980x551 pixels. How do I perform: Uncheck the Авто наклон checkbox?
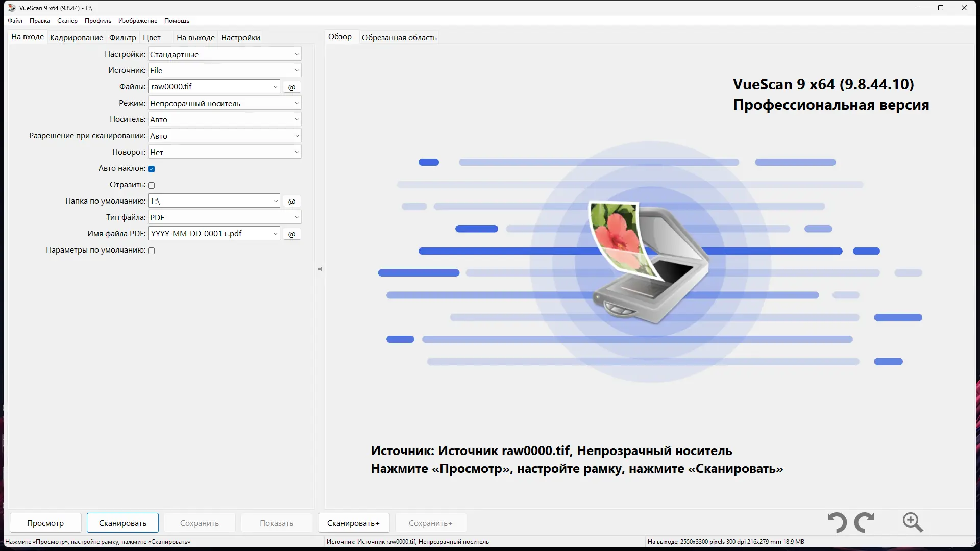click(151, 169)
